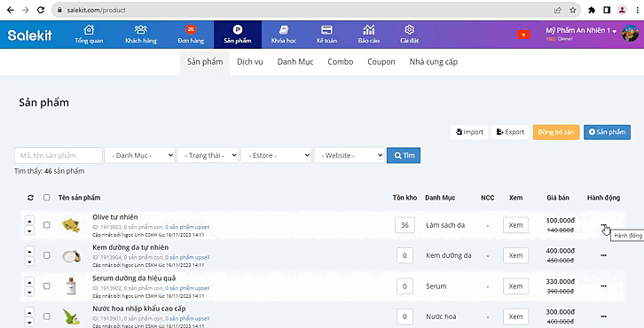Open the Trạng thái filter dropdown
Image resolution: width=644 pixels, height=328 pixels.
coord(208,156)
